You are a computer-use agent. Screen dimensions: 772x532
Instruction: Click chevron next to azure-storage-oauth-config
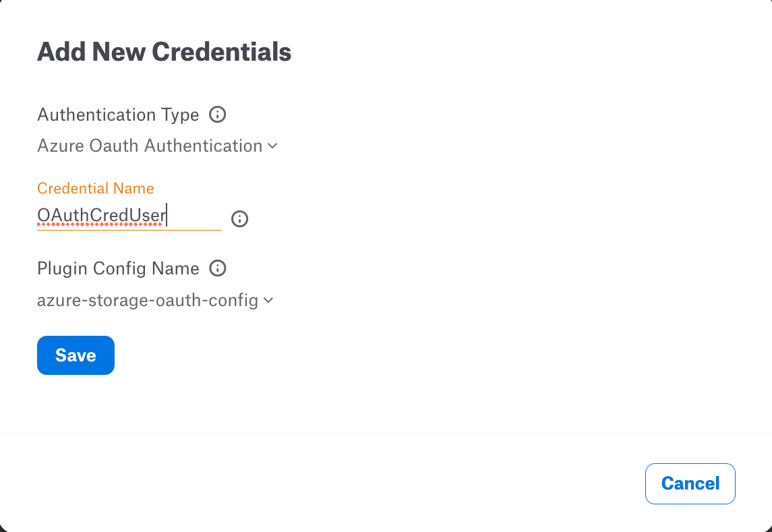[268, 301]
